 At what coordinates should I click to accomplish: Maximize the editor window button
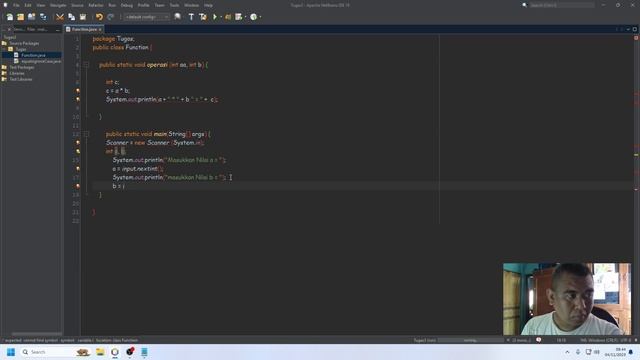pos(635,29)
